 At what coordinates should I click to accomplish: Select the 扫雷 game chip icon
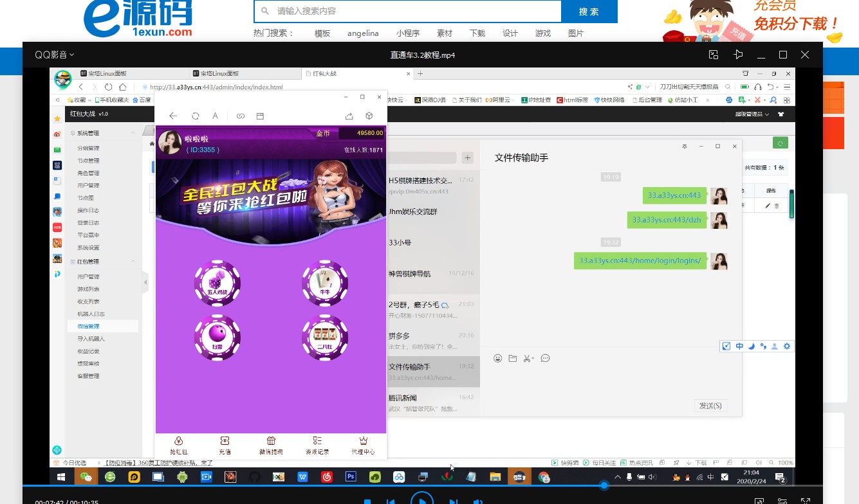(217, 337)
